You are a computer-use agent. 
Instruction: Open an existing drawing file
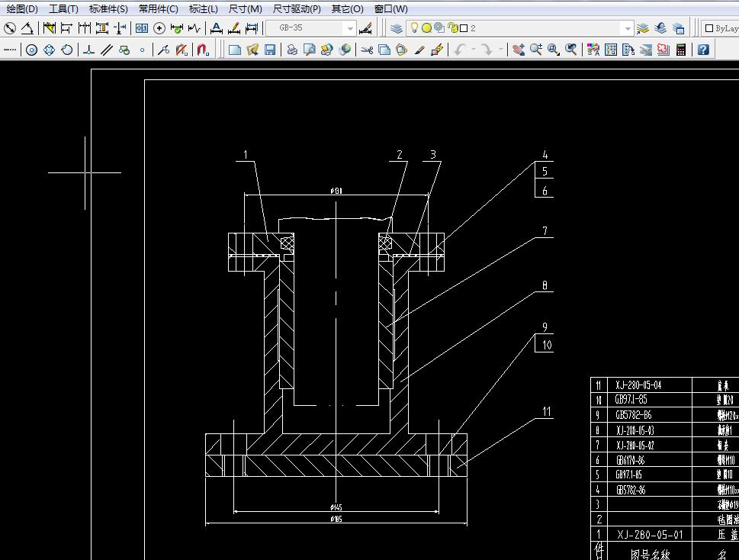[x=252, y=50]
